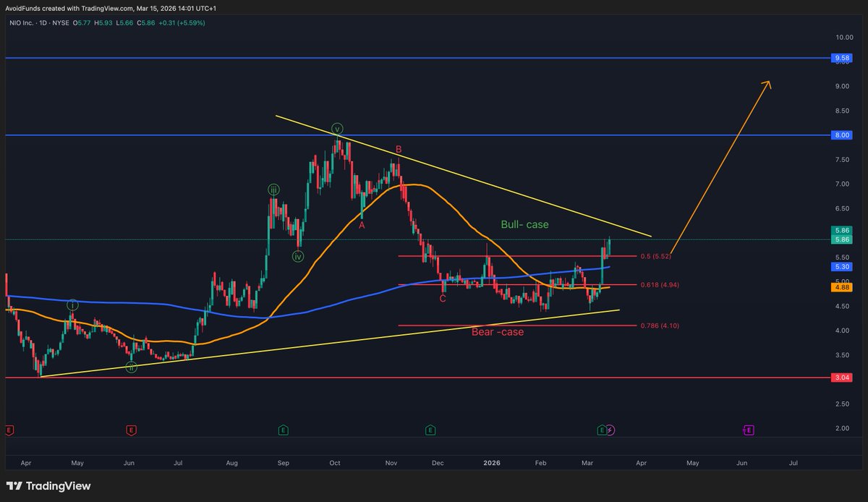Select the circled wave i label
868x502 pixels.
coord(72,305)
